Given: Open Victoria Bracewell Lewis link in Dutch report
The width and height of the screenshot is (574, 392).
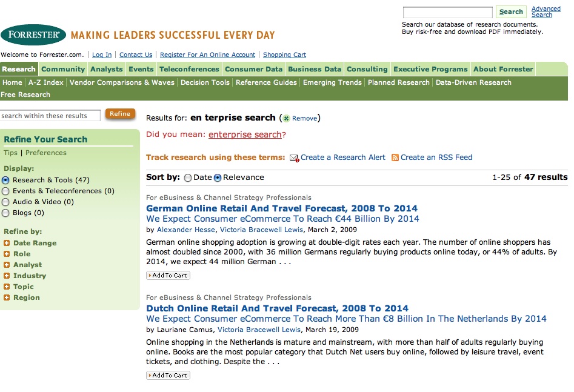Looking at the screenshot, I should pos(259,330).
